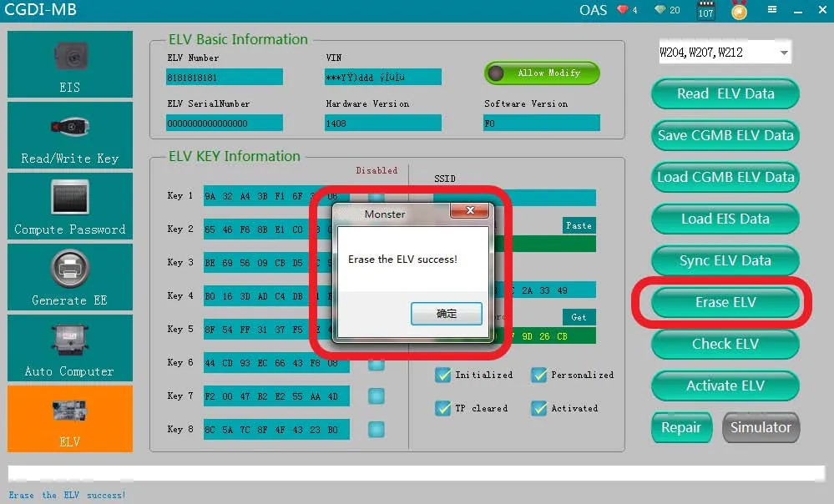Toggle the Initialized checkbox
The height and width of the screenshot is (504, 834).
pos(442,375)
